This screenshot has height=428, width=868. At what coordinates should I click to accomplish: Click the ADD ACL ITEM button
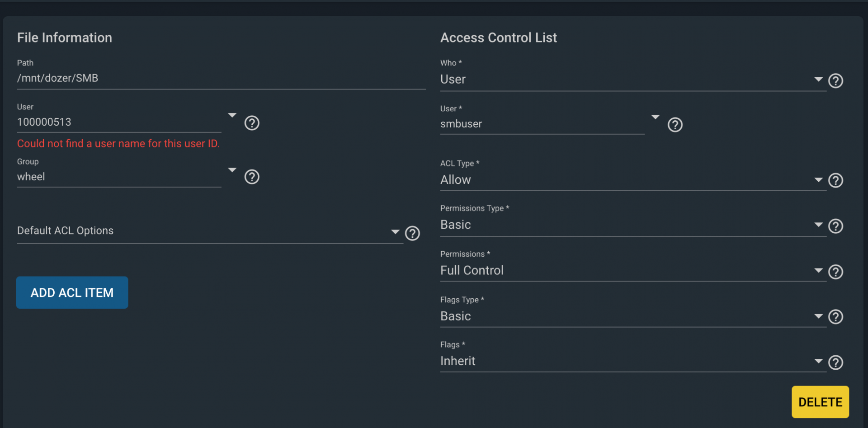pos(72,292)
